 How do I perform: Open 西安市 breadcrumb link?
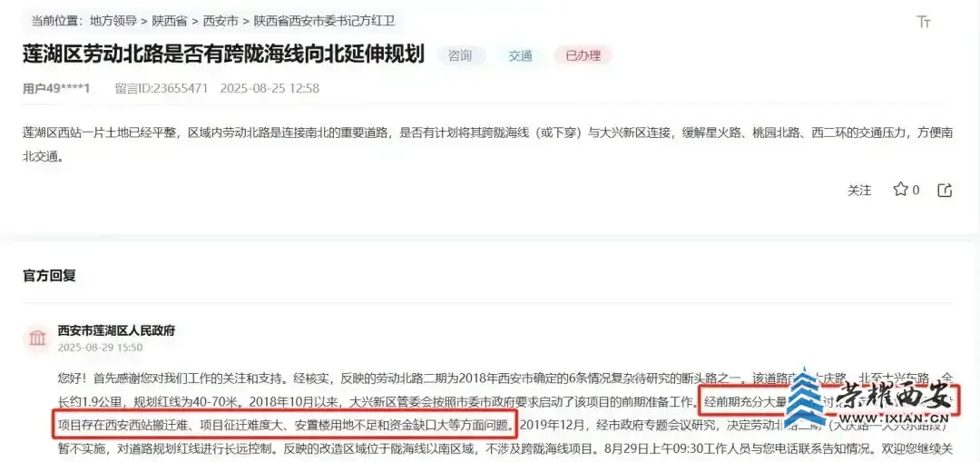(x=220, y=21)
